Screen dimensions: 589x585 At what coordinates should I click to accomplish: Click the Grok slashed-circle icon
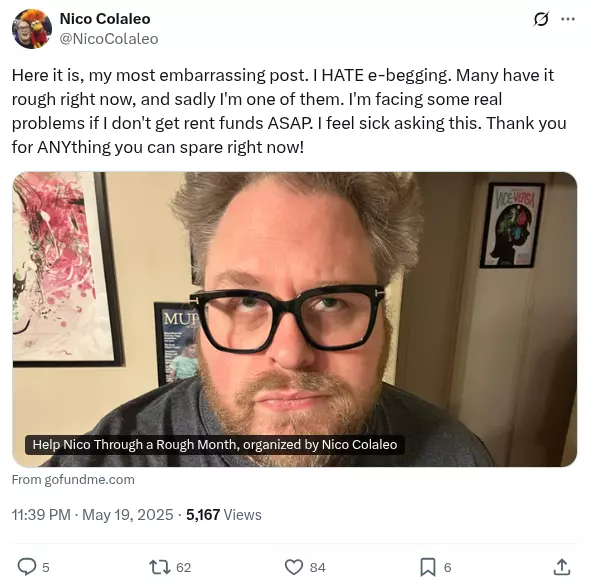[x=541, y=19]
